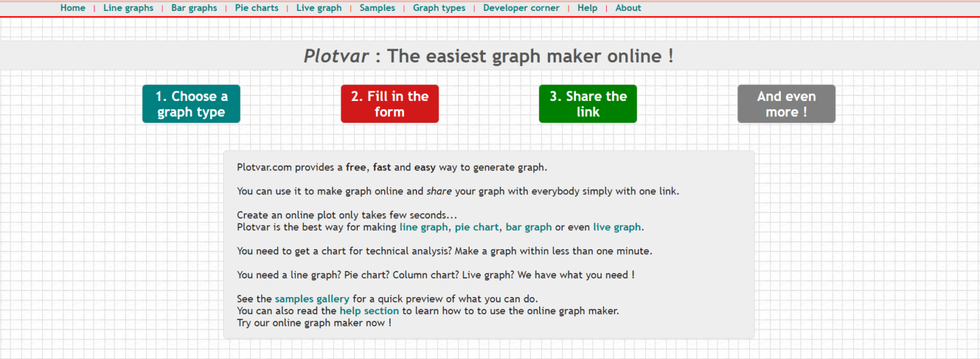Screen dimensions: 980x359
Task: Go to Line graphs in navigation
Action: click(x=128, y=8)
